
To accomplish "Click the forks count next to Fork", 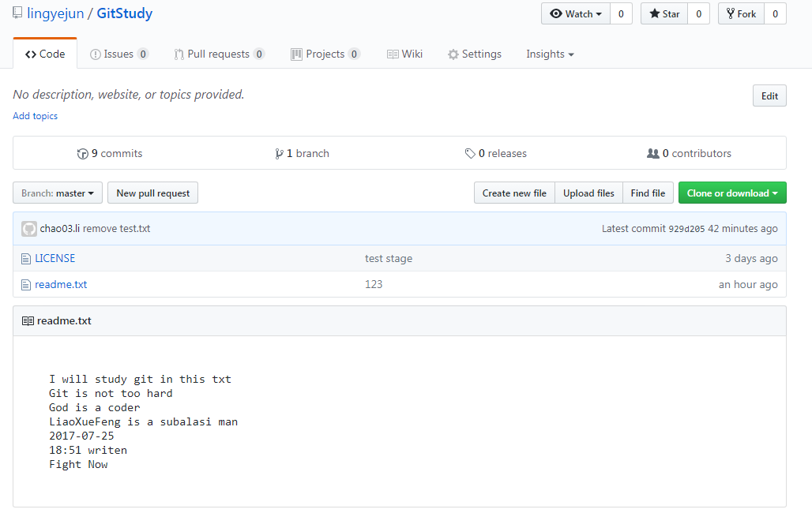I will coord(775,14).
